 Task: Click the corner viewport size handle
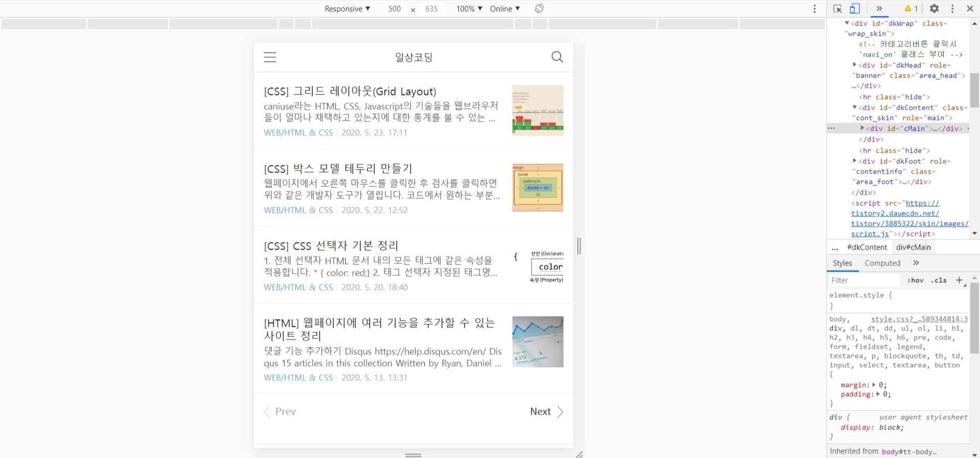[x=579, y=454]
